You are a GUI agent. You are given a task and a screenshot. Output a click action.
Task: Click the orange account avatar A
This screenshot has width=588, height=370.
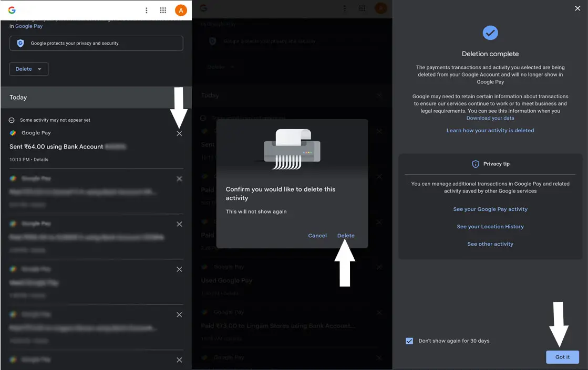[x=181, y=10]
